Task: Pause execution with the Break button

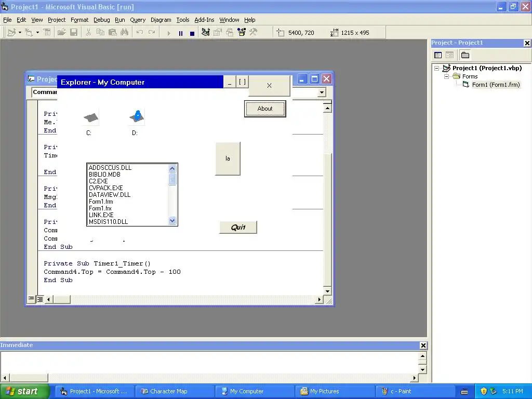Action: [180, 33]
